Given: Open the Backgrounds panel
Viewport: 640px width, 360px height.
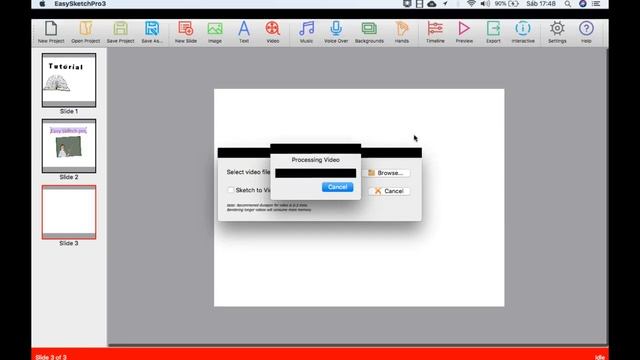Looking at the screenshot, I should pos(369,32).
